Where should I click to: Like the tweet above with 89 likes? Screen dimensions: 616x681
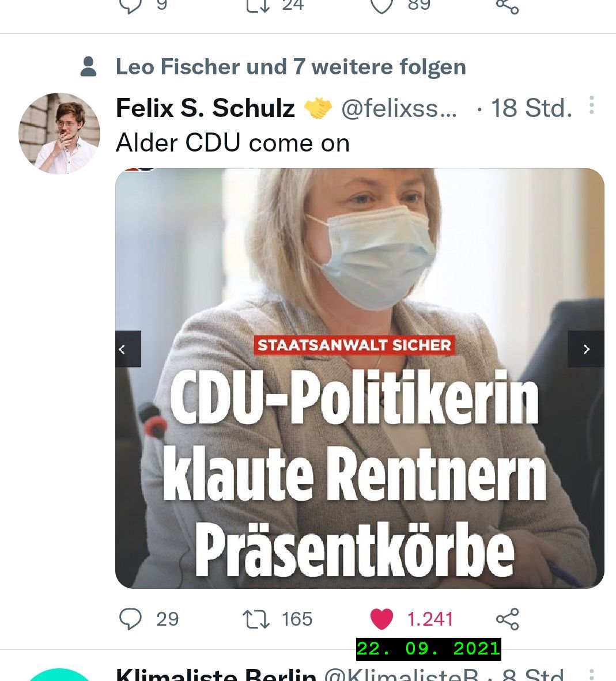point(381,5)
